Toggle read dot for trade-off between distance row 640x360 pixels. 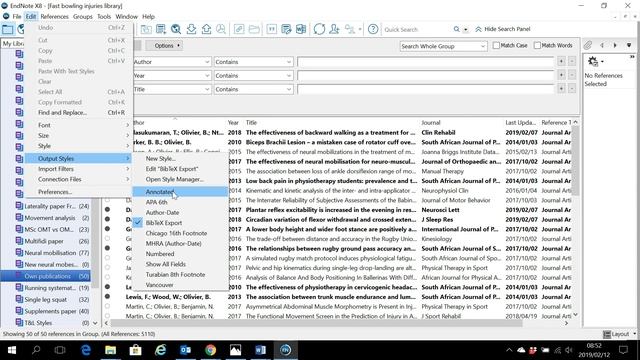click(x=107, y=238)
